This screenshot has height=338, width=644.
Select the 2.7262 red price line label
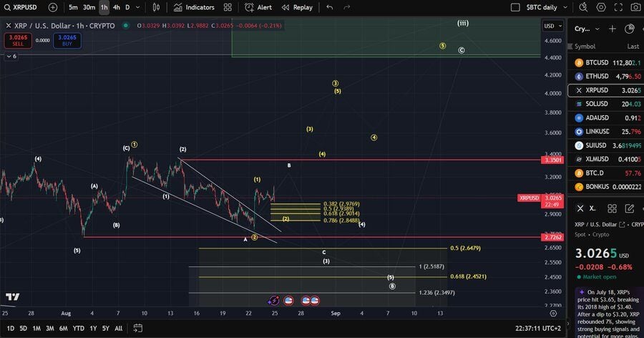tap(552, 237)
